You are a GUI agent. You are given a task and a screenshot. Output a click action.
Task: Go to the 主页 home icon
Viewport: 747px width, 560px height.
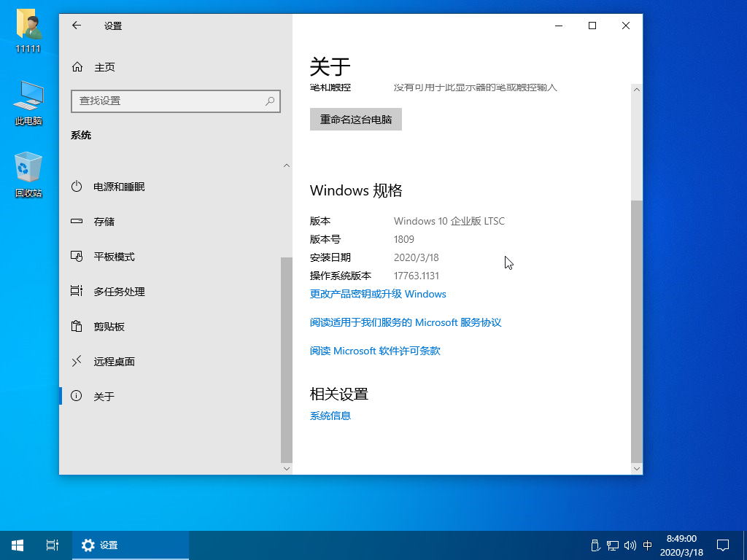coord(77,67)
